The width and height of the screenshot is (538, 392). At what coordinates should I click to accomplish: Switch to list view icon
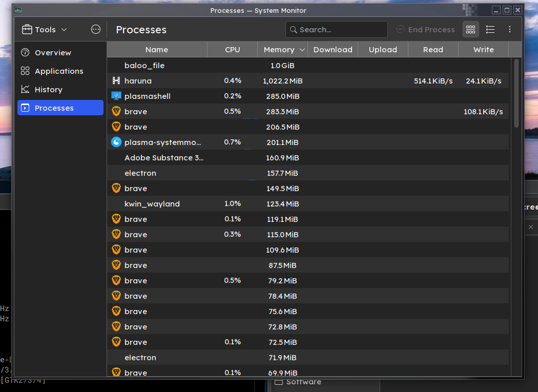pos(490,30)
